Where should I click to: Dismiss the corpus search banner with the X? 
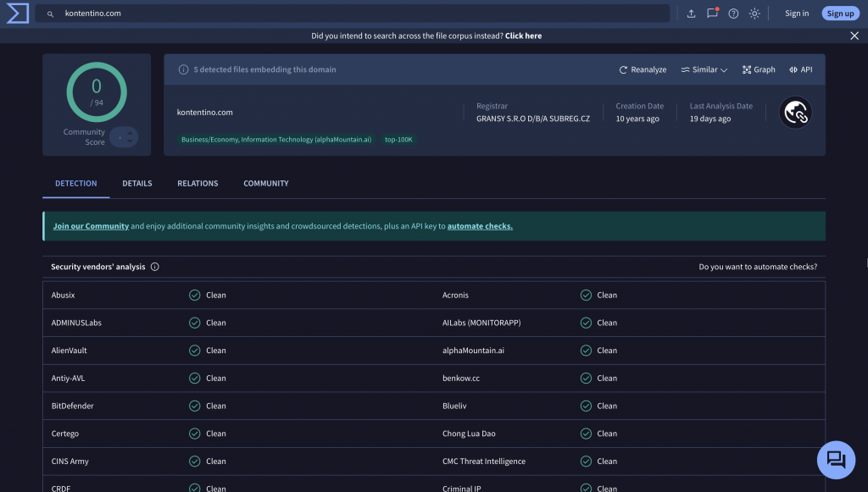click(x=854, y=36)
